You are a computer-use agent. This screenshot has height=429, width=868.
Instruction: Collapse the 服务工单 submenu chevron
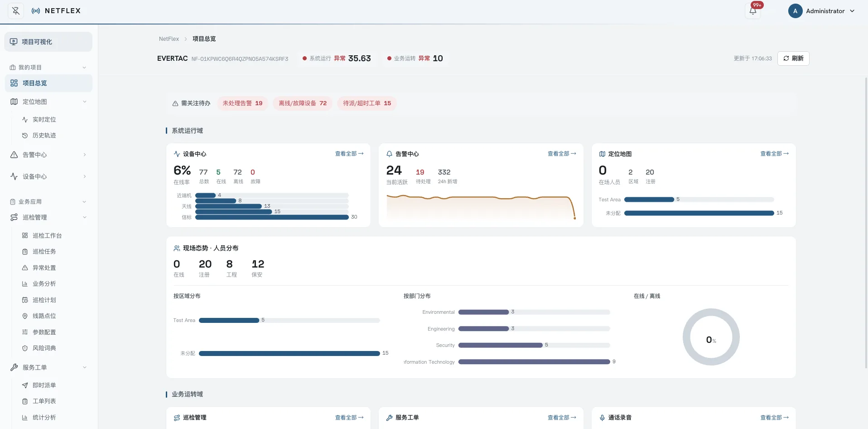click(85, 367)
